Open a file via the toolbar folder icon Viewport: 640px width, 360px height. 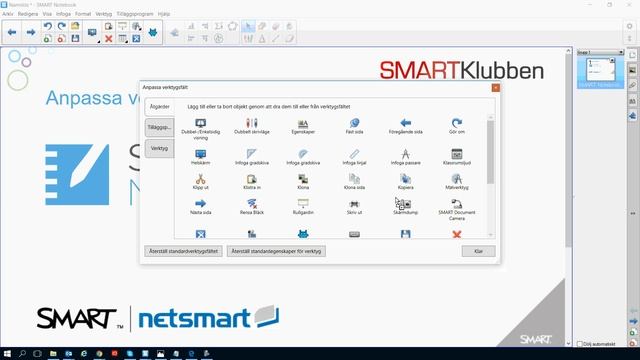75,26
